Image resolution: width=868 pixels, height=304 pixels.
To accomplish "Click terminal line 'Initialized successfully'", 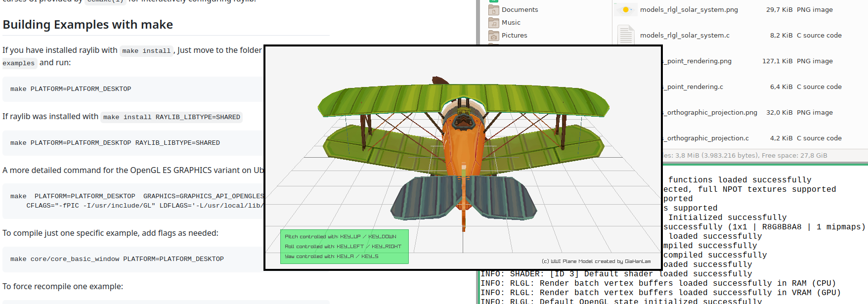I will coord(728,217).
